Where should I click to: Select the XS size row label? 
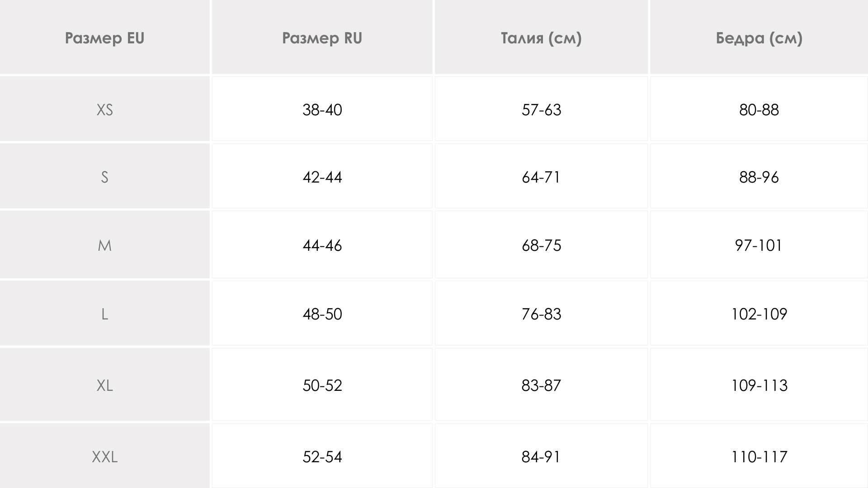click(104, 110)
